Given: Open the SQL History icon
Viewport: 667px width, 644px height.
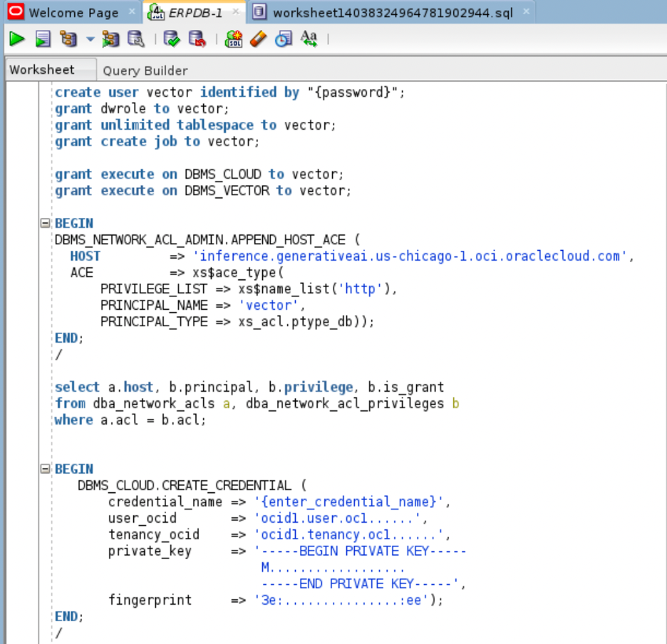Looking at the screenshot, I should click(284, 39).
